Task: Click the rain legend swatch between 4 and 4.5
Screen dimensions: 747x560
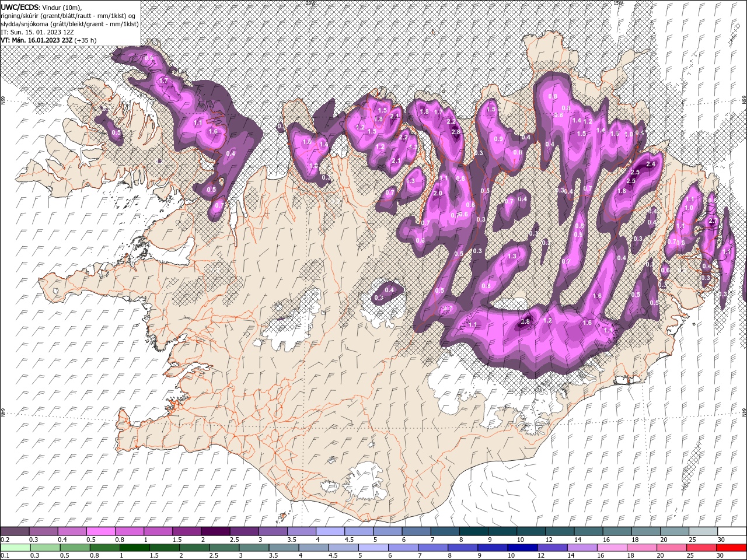Action: 313,548
